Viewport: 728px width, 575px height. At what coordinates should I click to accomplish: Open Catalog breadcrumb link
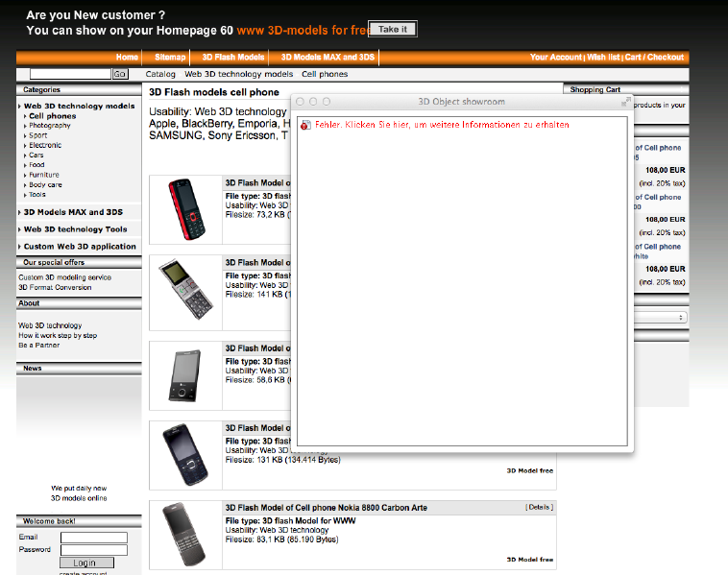tap(160, 74)
